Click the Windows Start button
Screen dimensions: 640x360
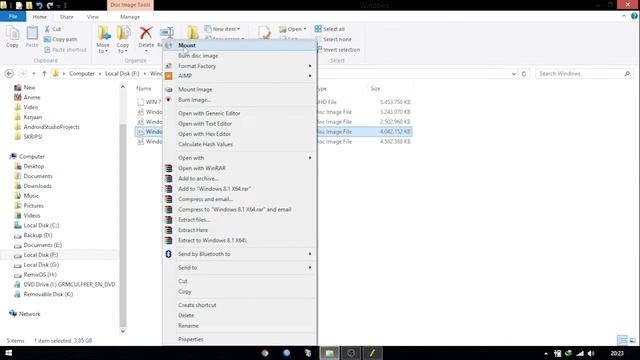8,353
